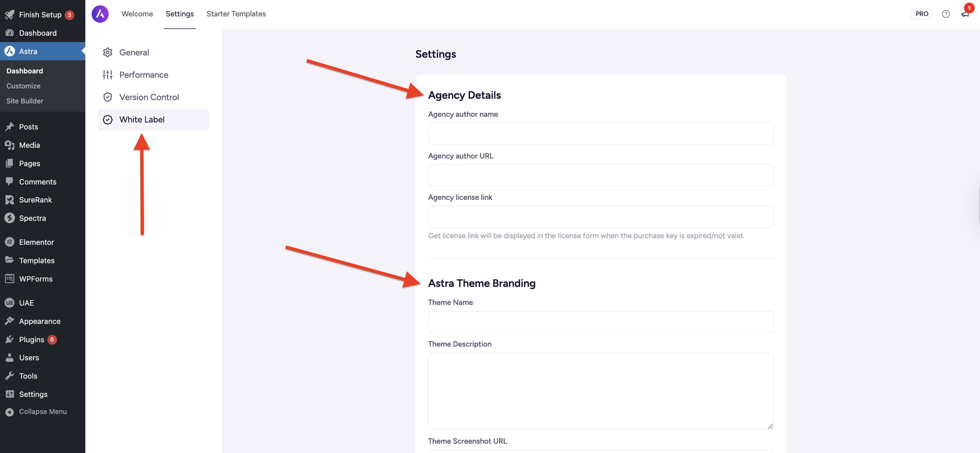
Task: Click the General gear icon
Action: tap(108, 52)
